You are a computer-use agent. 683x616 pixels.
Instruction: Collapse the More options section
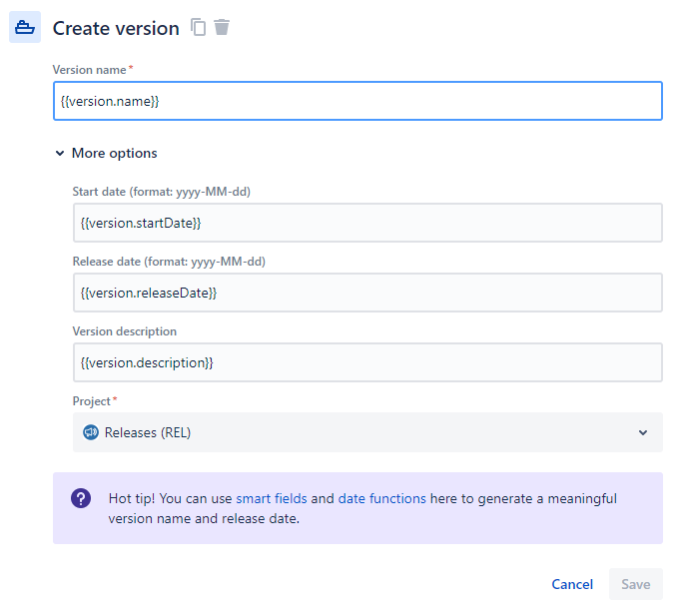point(60,154)
